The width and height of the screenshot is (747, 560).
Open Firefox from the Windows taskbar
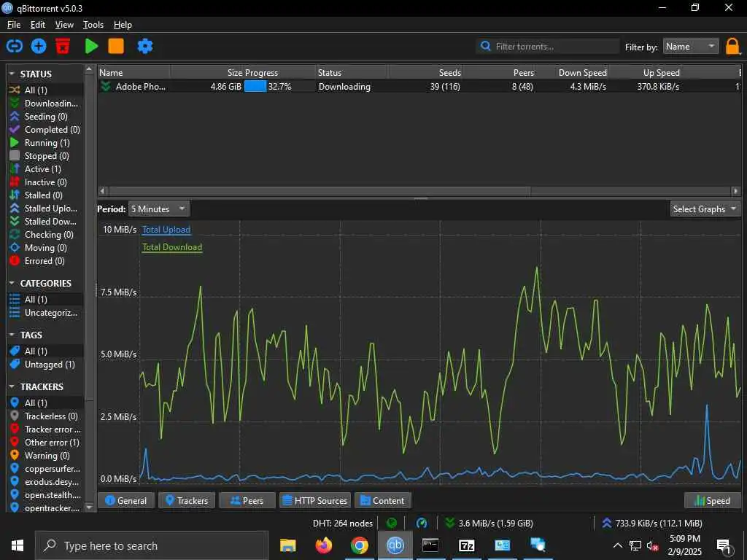(324, 545)
